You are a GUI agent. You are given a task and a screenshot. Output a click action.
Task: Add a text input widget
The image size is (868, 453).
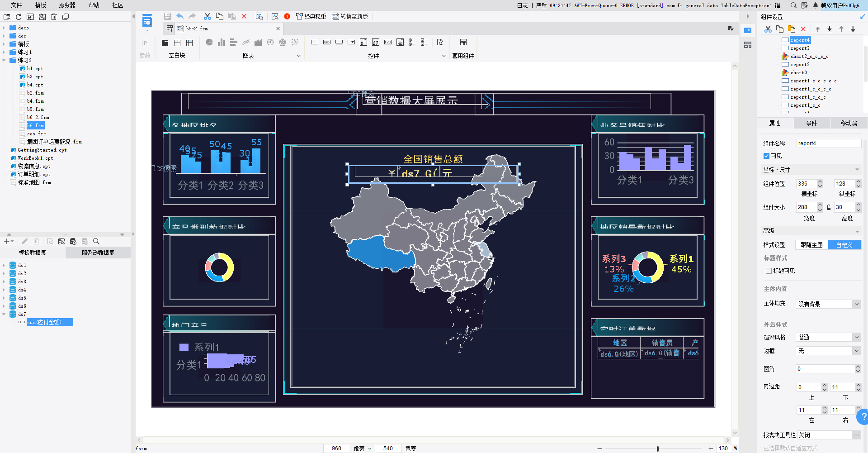click(315, 42)
